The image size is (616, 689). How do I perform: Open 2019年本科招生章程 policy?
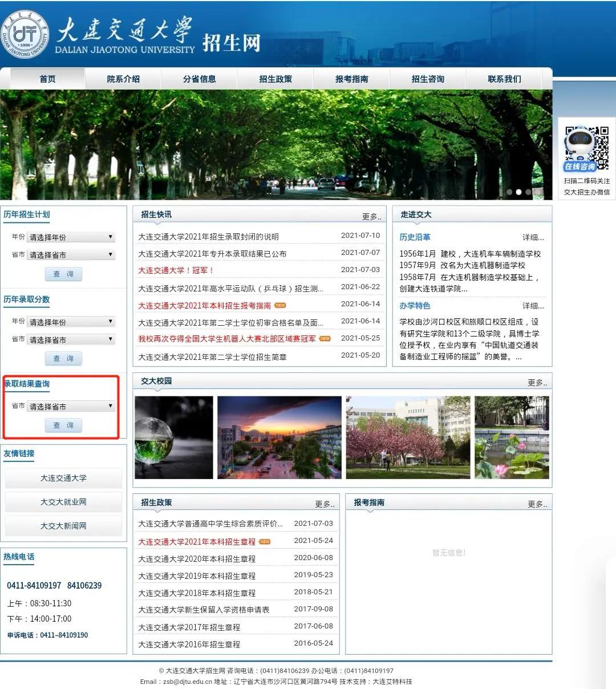pyautogui.click(x=197, y=576)
